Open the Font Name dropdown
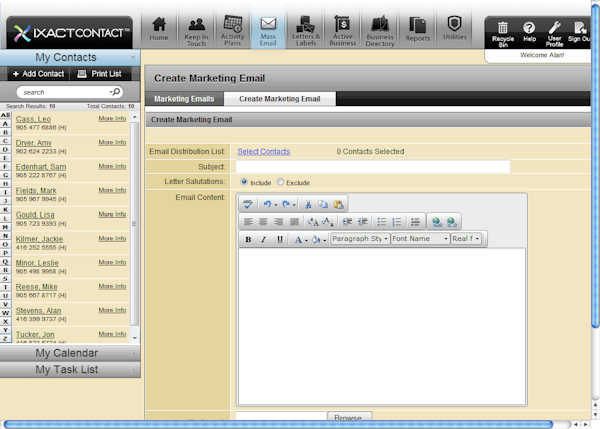The height and width of the screenshot is (429, 600). point(420,240)
